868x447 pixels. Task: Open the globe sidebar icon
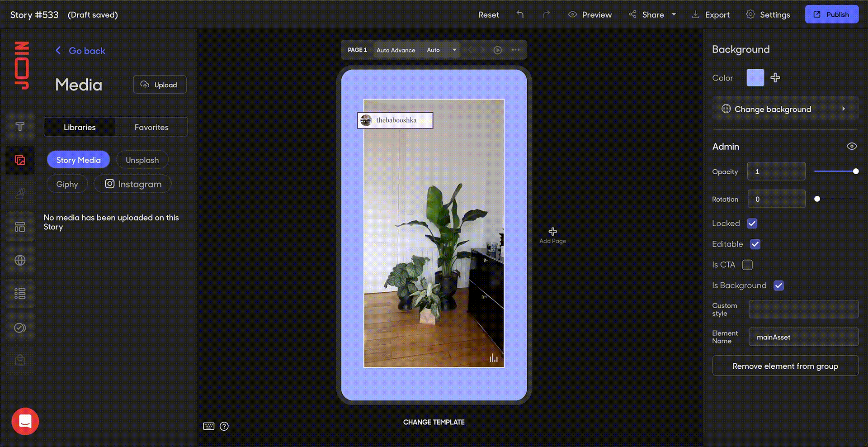[x=20, y=260]
